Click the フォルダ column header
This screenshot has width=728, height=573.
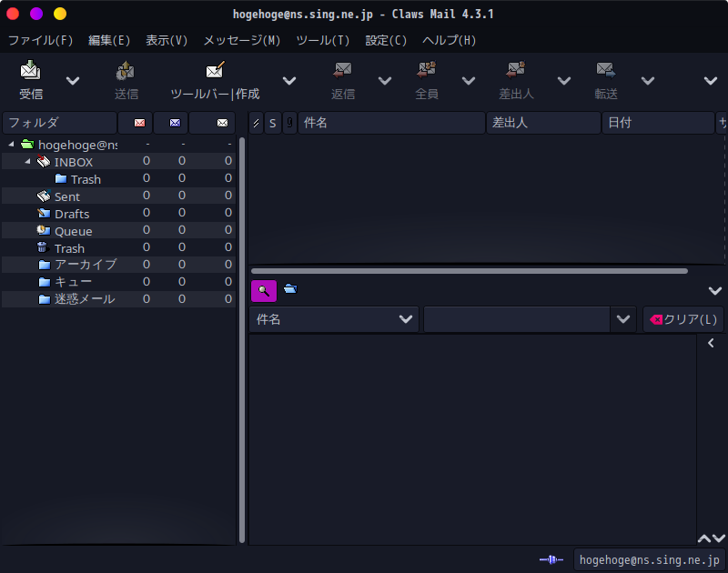pyautogui.click(x=59, y=123)
